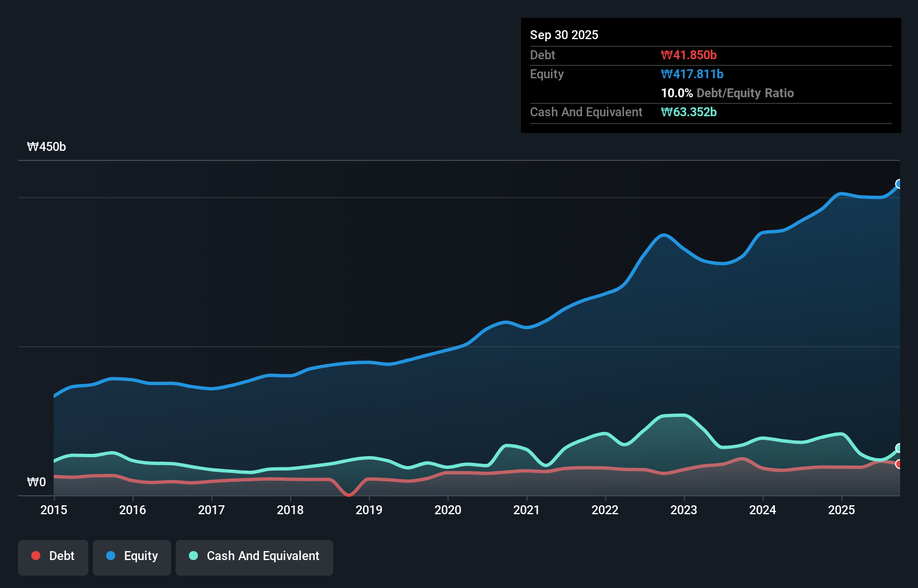Expand the Sep 30 2025 tooltip panel
The image size is (918, 588).
click(564, 35)
